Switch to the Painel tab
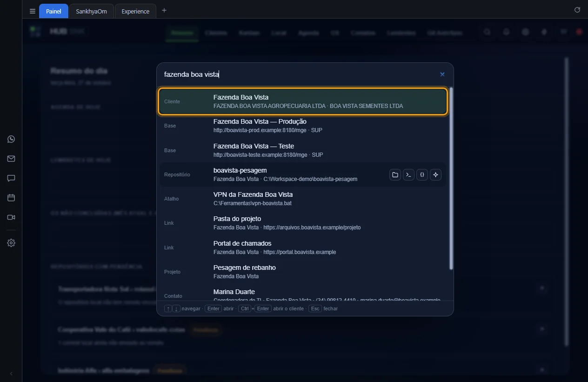Viewport: 588px width, 382px height. (x=53, y=11)
